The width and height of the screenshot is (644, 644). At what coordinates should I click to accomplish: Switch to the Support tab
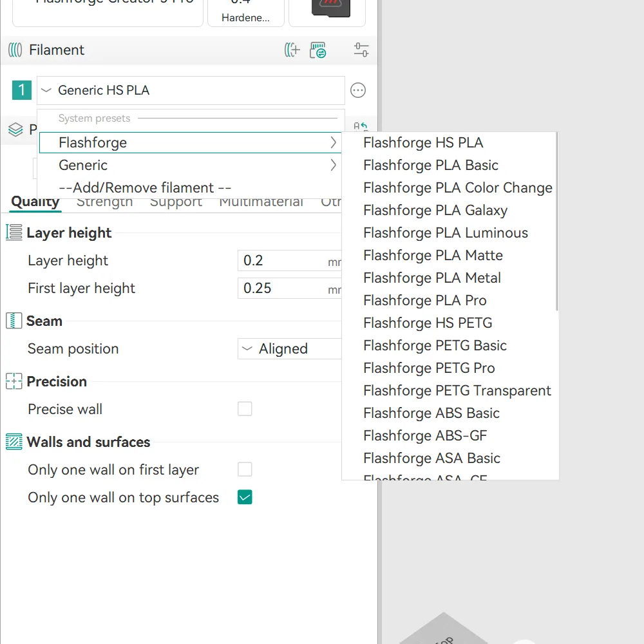point(176,202)
